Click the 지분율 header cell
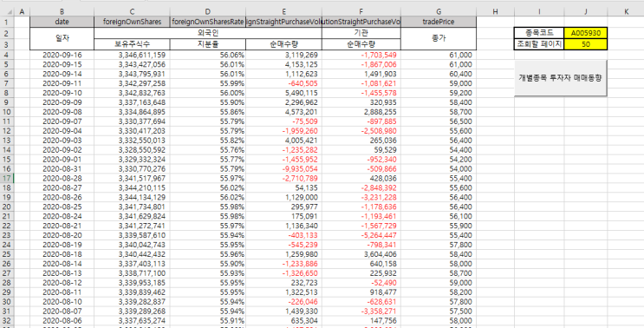Screen dimensions: 644x328 (207, 44)
